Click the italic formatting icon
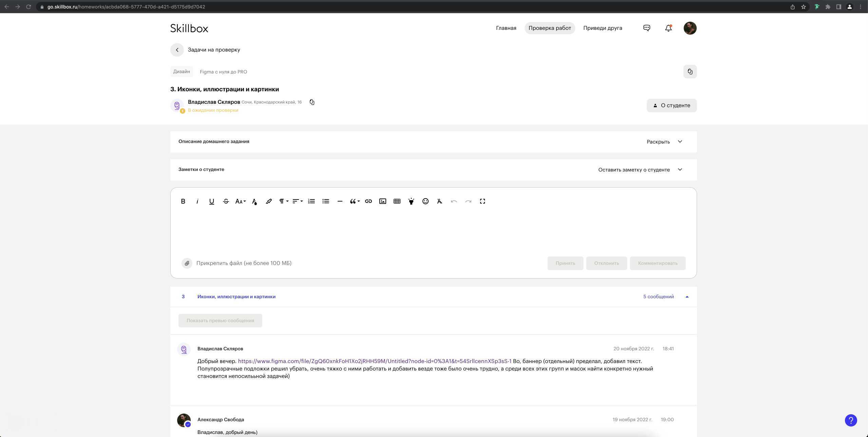The image size is (868, 437). click(x=197, y=201)
